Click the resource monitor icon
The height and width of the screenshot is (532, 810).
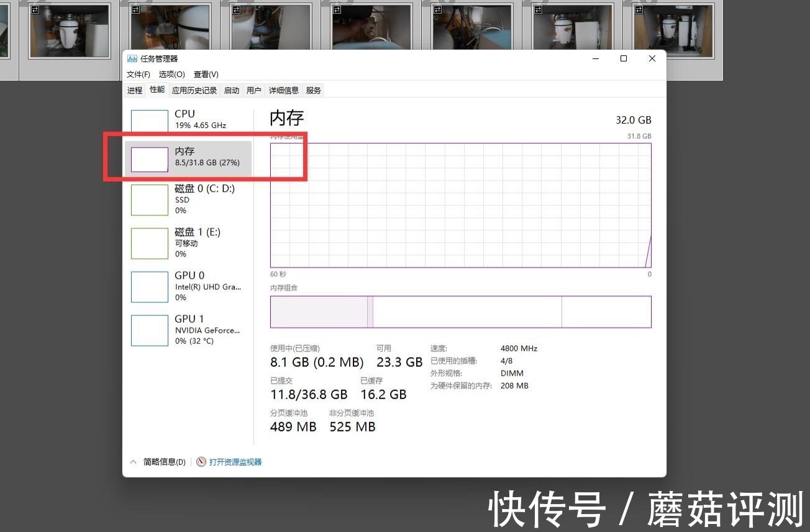coord(201,462)
